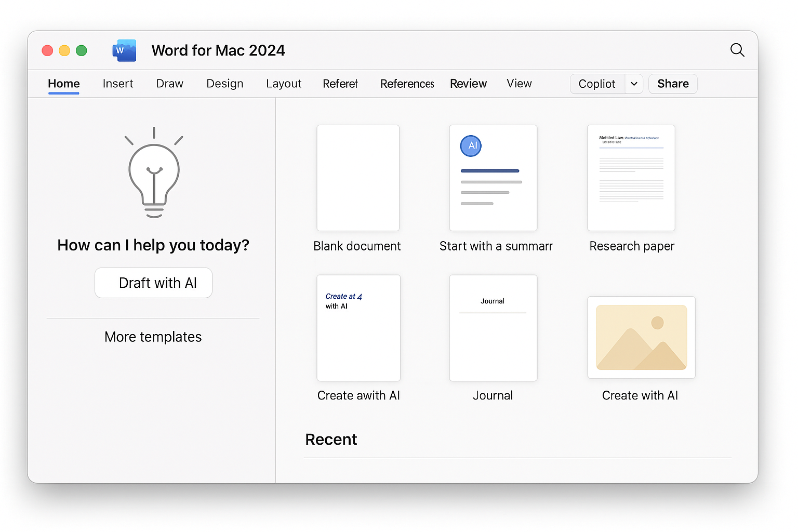Click the Share button
The height and width of the screenshot is (532, 798).
coord(672,84)
